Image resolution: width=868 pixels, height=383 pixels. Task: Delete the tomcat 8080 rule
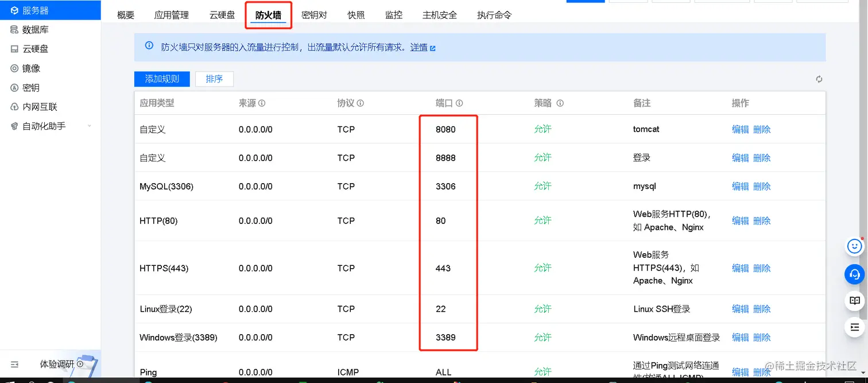[x=762, y=129]
